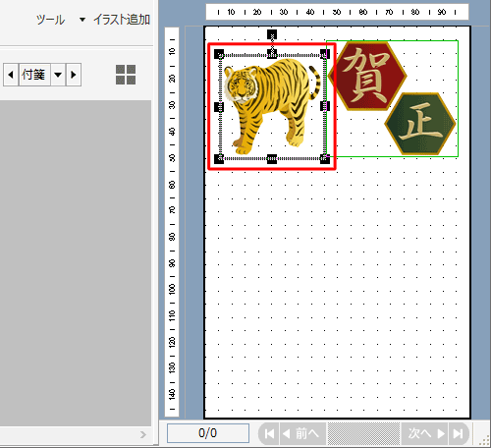Click the 付箋 category field
This screenshot has height=448, width=491.
34,75
